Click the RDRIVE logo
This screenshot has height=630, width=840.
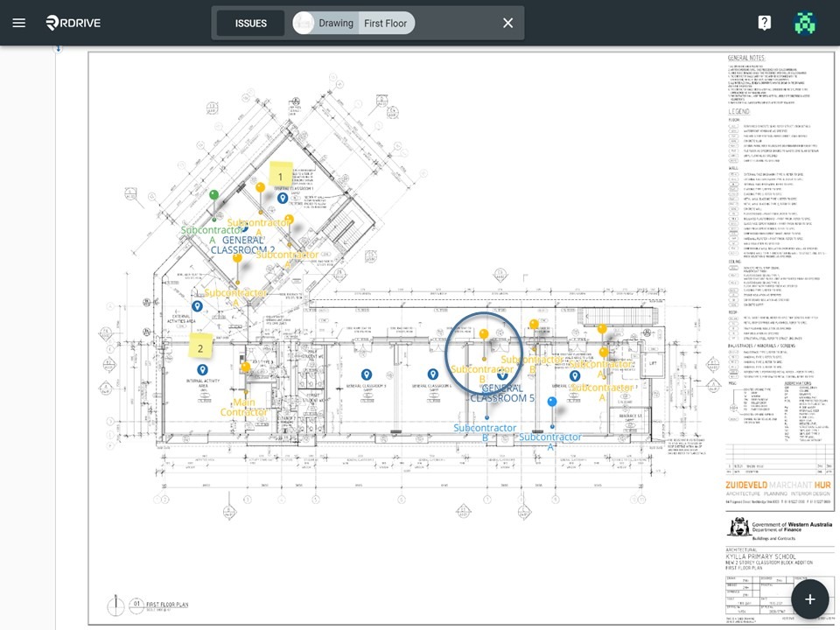[73, 23]
